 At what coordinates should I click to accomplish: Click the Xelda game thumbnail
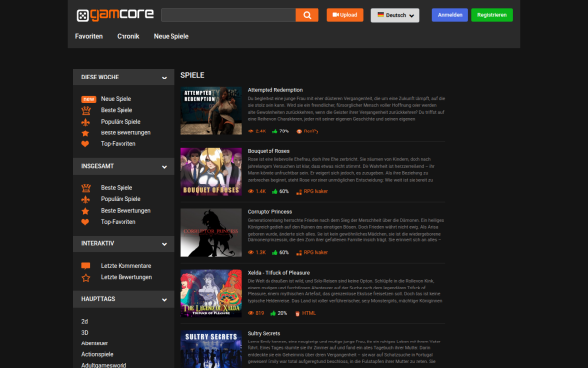[x=211, y=293]
